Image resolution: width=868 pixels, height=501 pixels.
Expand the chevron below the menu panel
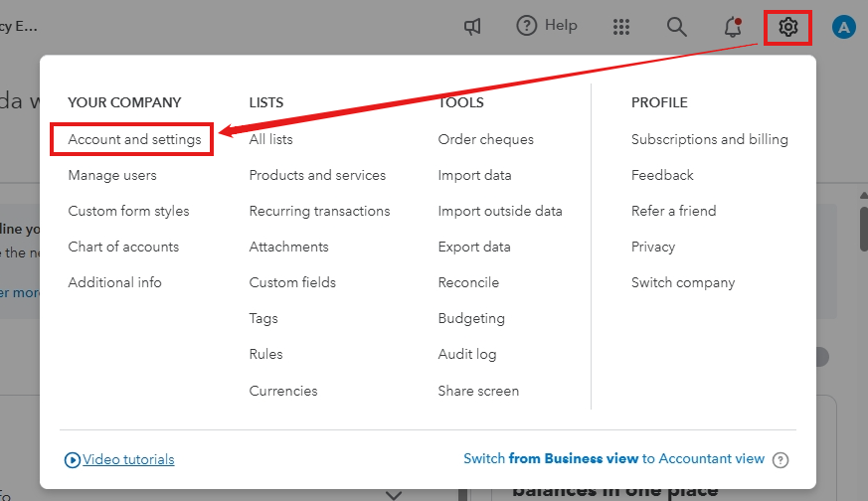click(394, 494)
